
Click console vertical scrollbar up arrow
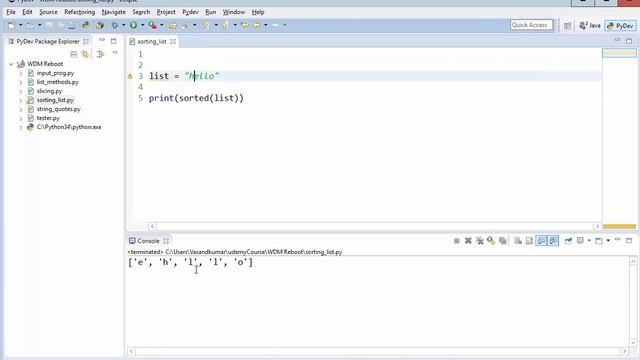click(633, 261)
